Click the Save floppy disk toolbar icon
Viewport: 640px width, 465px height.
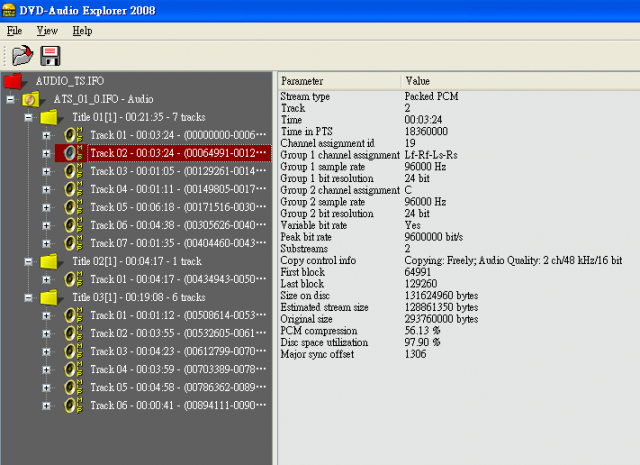(x=50, y=56)
